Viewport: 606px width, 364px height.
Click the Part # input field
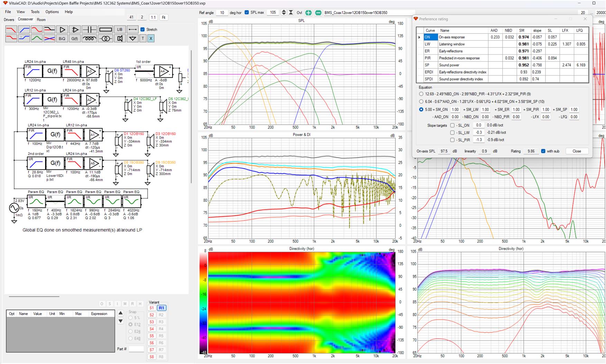136,349
